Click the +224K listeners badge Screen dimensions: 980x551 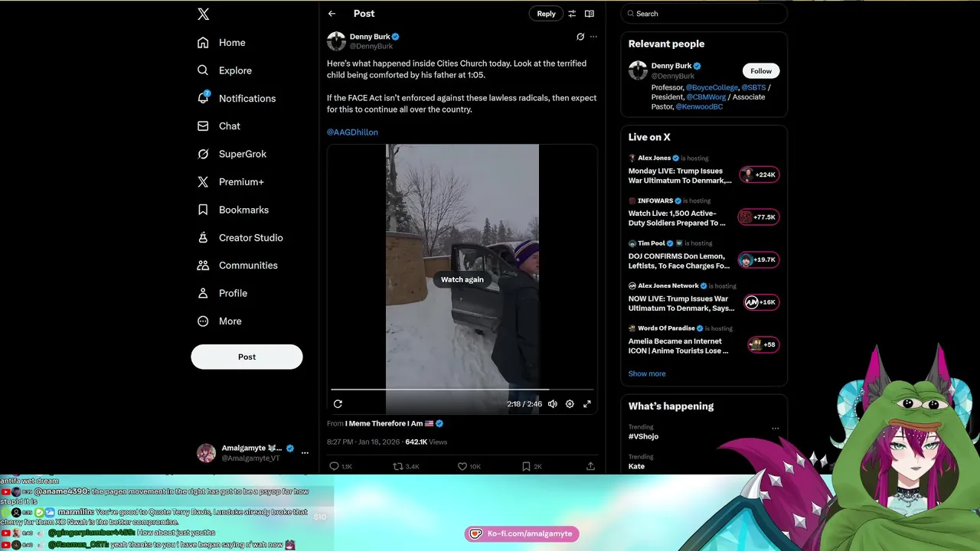(759, 174)
